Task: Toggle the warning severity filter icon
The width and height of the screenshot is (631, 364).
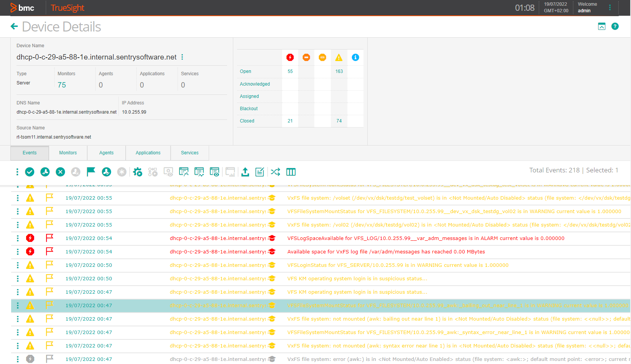Action: (339, 57)
